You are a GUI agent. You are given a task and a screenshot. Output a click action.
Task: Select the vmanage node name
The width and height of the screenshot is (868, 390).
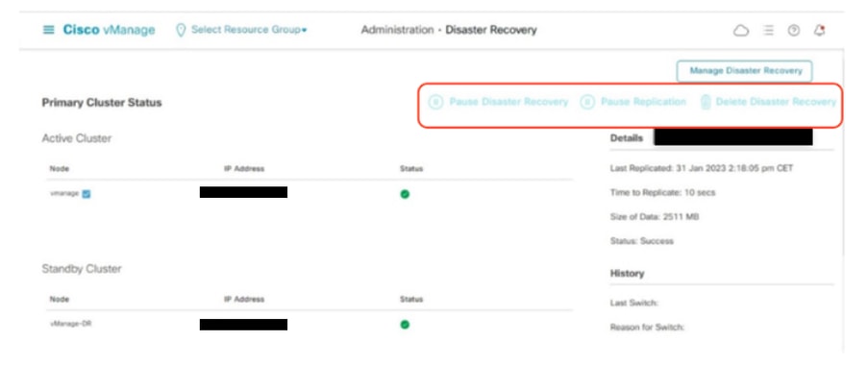tap(64, 194)
